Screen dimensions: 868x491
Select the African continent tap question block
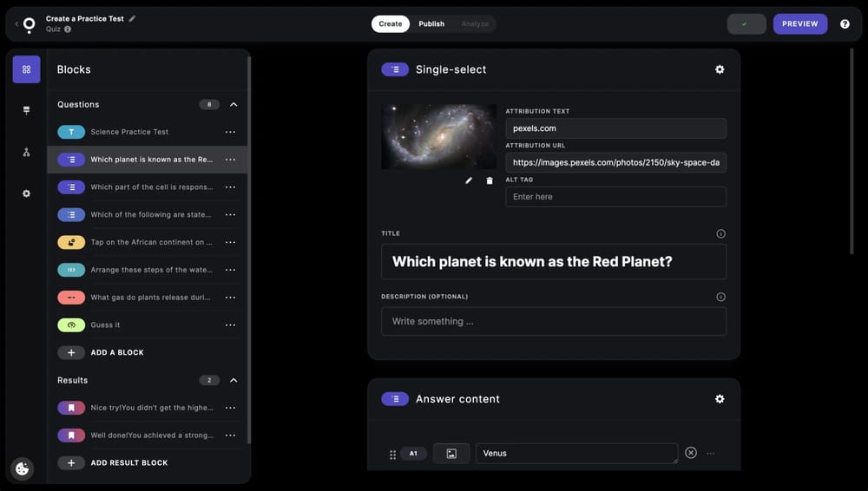(148, 242)
